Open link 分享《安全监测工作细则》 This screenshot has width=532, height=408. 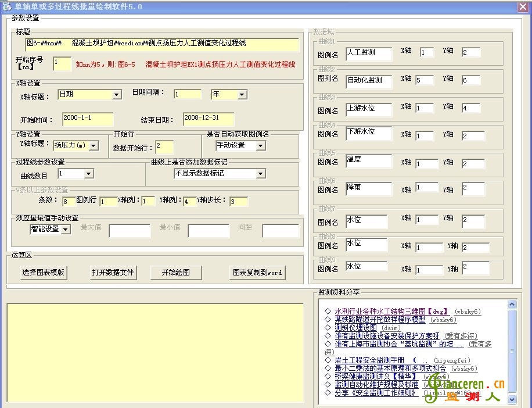[x=376, y=393]
